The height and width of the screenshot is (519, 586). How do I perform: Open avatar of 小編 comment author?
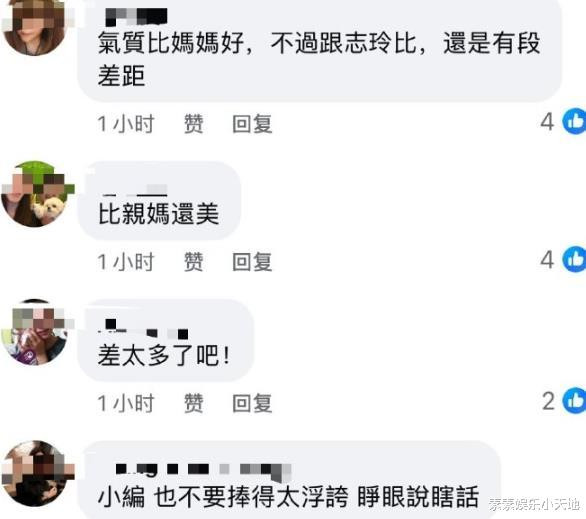point(36,473)
